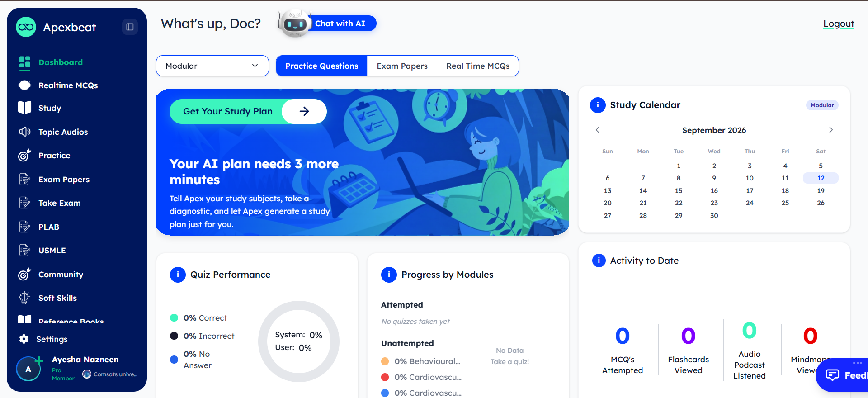Collapse the sidebar using the panel toggle icon
868x398 pixels.
coord(130,27)
